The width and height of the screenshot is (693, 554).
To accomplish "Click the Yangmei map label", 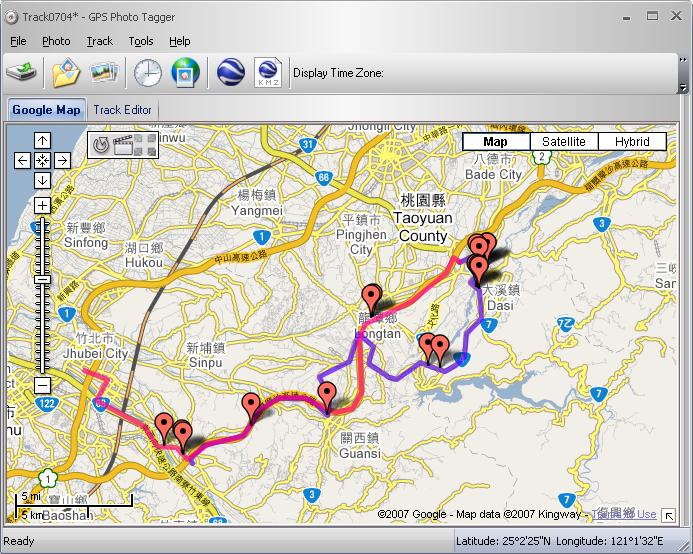I will point(257,203).
